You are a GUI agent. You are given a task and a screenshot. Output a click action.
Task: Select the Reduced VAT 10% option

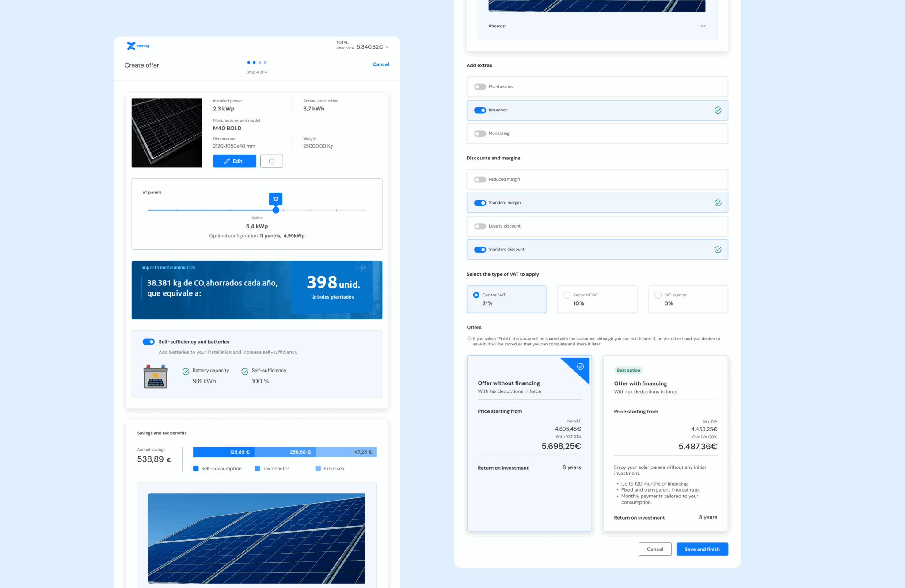[x=567, y=295]
